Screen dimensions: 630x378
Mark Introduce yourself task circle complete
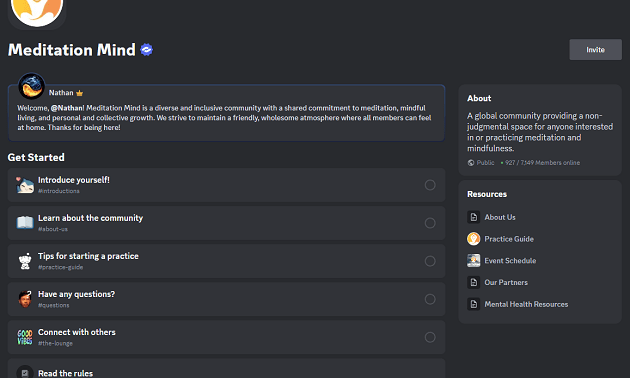pyautogui.click(x=430, y=185)
